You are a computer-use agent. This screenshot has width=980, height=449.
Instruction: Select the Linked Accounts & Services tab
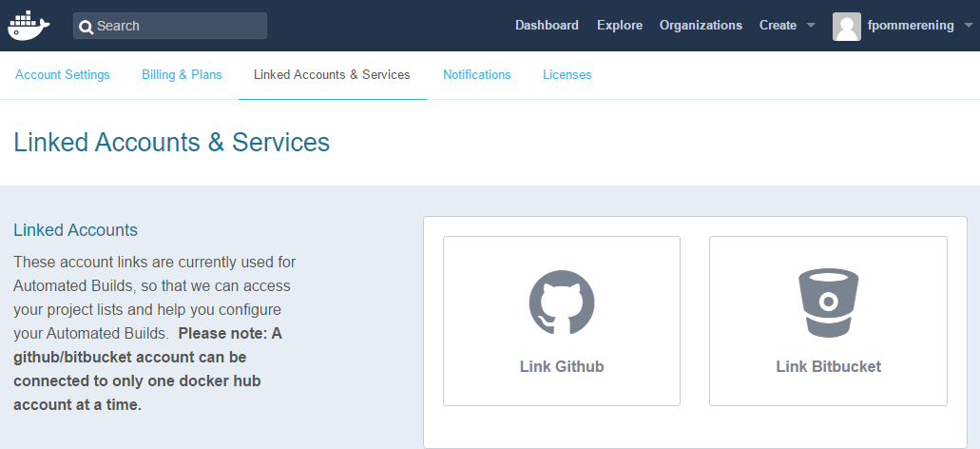click(x=332, y=74)
